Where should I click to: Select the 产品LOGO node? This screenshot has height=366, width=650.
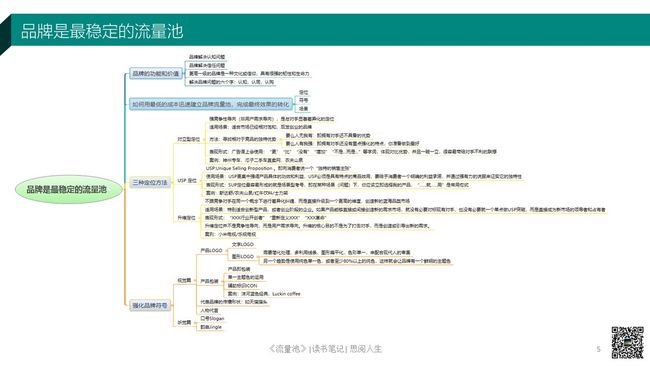pos(211,250)
